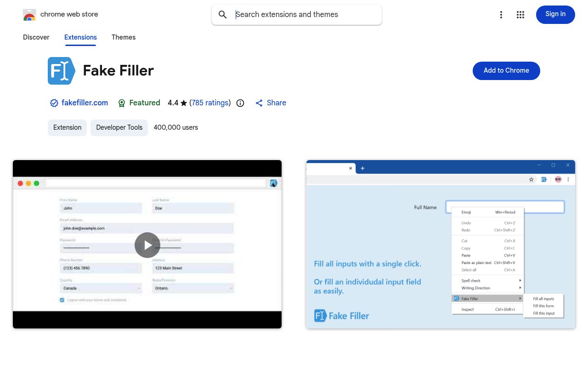Click the Developer Tools category chip
Image resolution: width=588 pixels, height=368 pixels.
(x=119, y=127)
